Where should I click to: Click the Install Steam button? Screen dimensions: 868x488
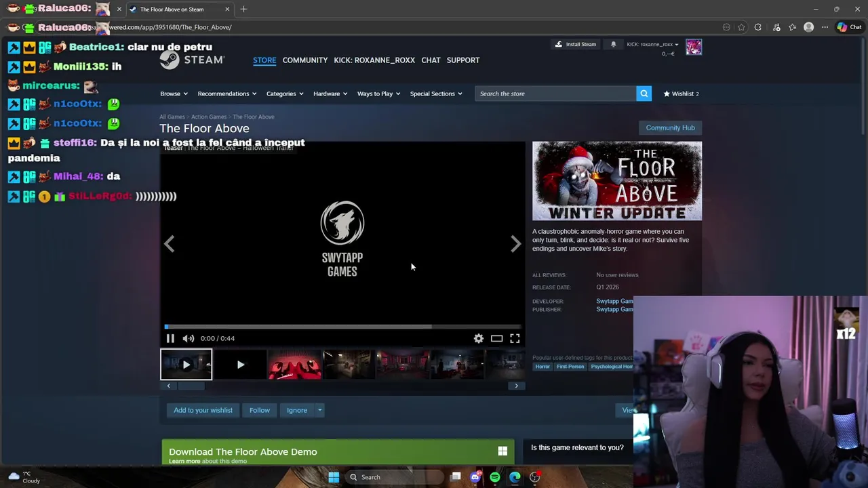tap(576, 44)
